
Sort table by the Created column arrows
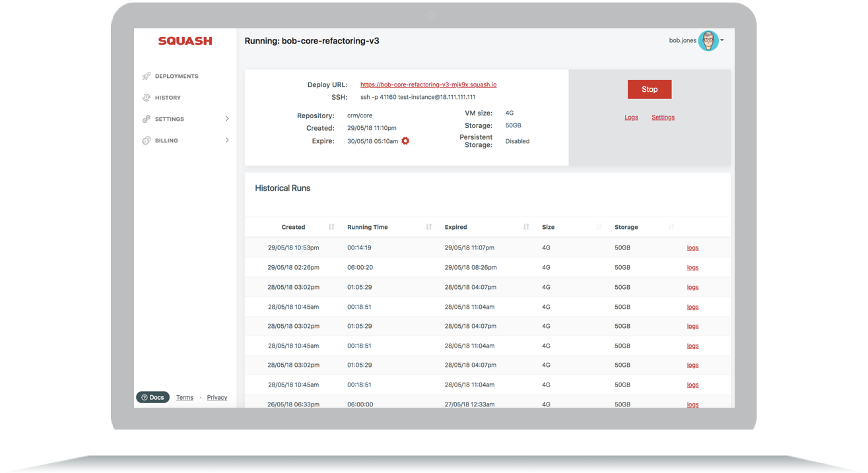pyautogui.click(x=331, y=227)
